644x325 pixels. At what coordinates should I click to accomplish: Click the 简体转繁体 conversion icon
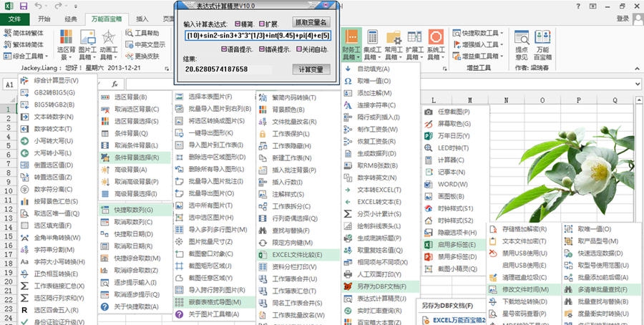[7, 33]
